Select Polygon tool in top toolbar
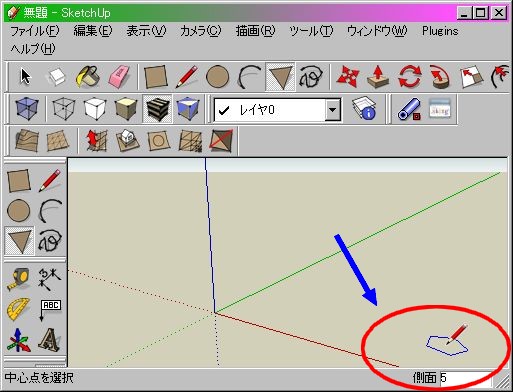 (x=280, y=77)
